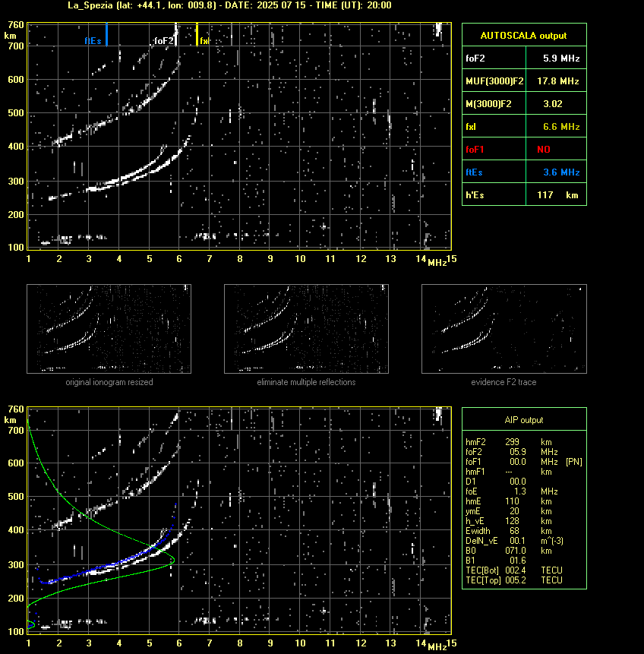Click the Ewidth 68 km row
644x654 pixels.
click(509, 531)
